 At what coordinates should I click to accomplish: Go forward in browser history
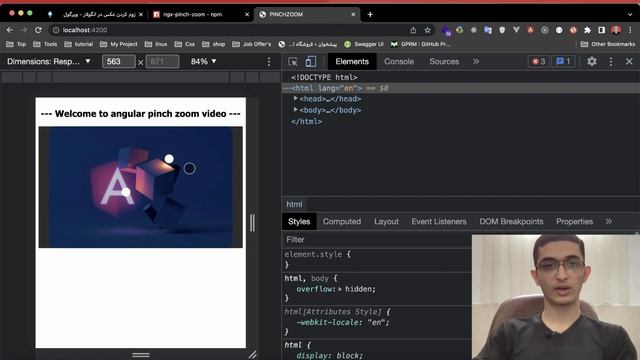click(x=24, y=30)
